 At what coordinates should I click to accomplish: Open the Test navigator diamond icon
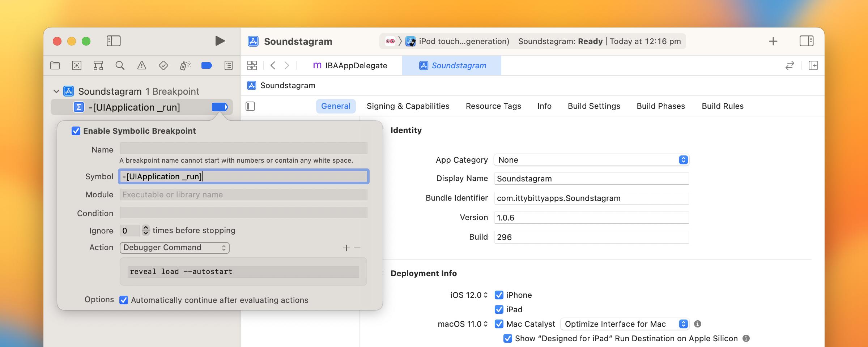click(163, 65)
